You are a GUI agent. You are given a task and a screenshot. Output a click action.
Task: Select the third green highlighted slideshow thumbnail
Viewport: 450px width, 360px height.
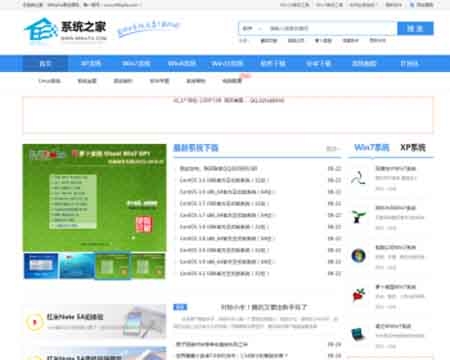pyautogui.click(x=113, y=266)
